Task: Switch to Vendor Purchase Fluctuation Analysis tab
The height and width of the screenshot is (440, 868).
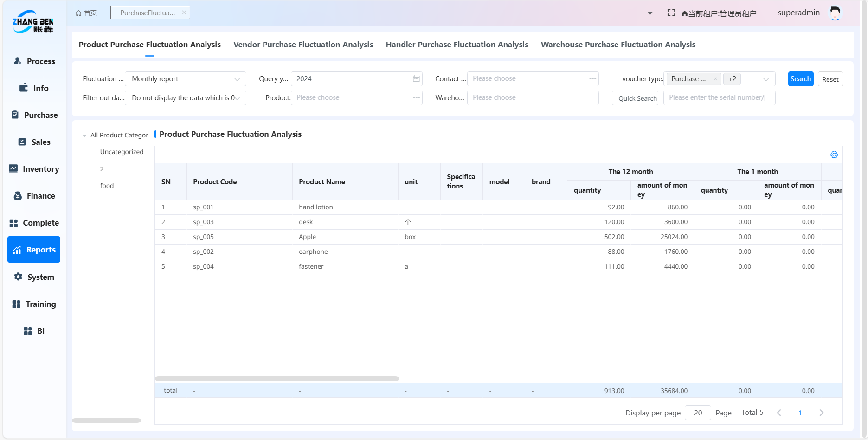Action: pos(303,45)
